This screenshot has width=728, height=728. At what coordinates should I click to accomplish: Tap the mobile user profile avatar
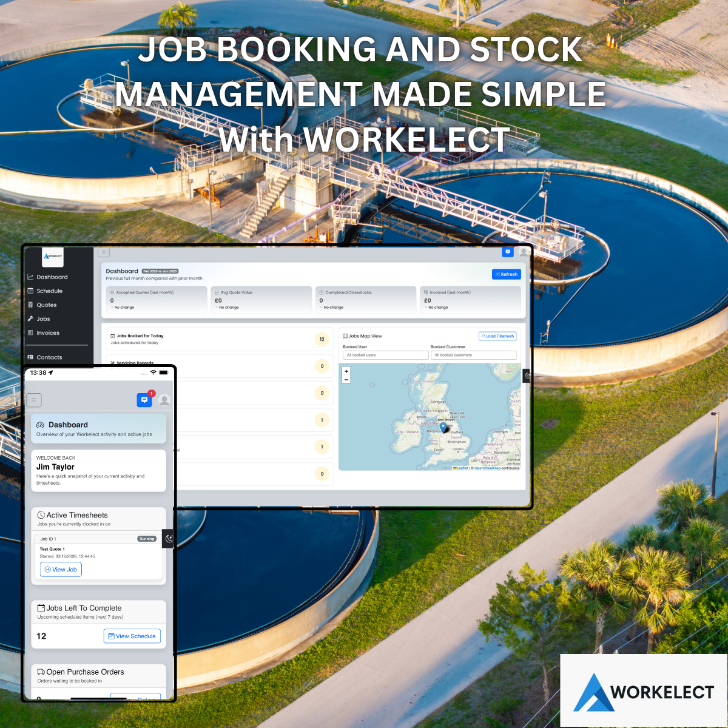point(164,400)
